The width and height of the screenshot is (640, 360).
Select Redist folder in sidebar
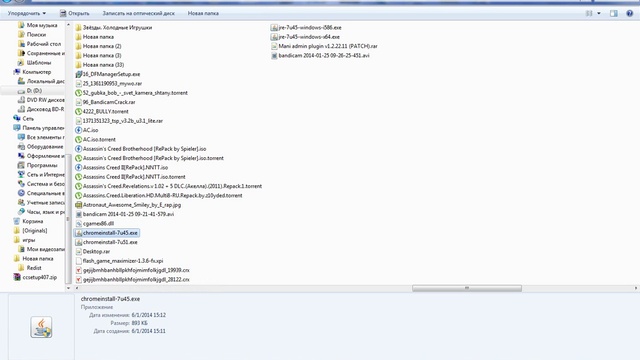tap(34, 268)
